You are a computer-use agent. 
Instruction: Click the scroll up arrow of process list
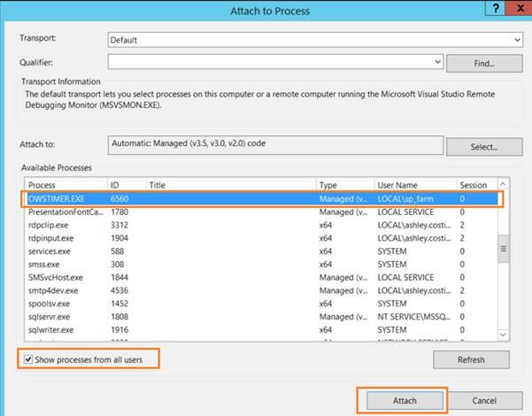tap(503, 184)
